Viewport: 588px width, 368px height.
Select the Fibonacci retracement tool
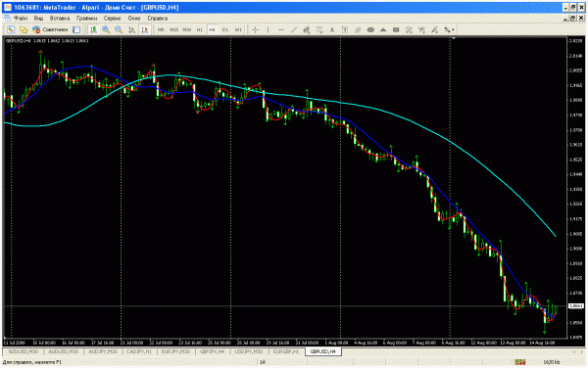coord(319,29)
